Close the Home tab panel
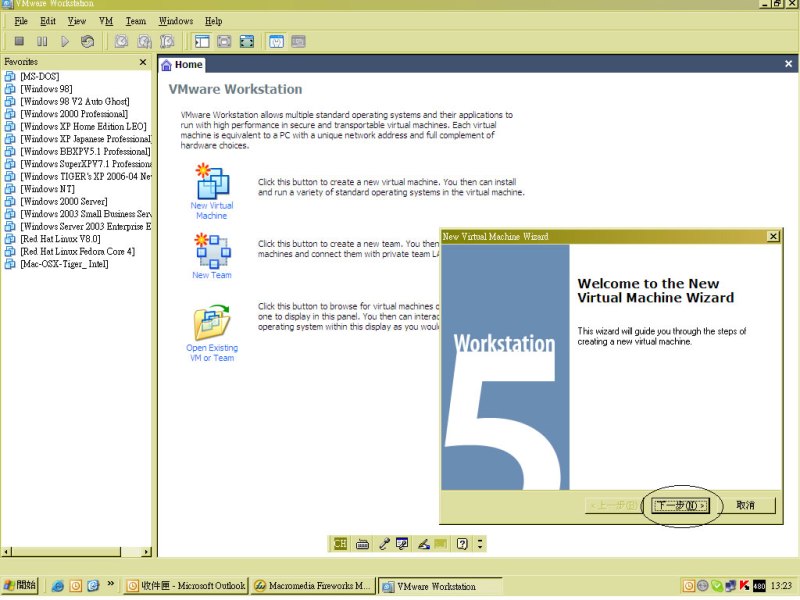This screenshot has height=600, width=800. click(788, 64)
